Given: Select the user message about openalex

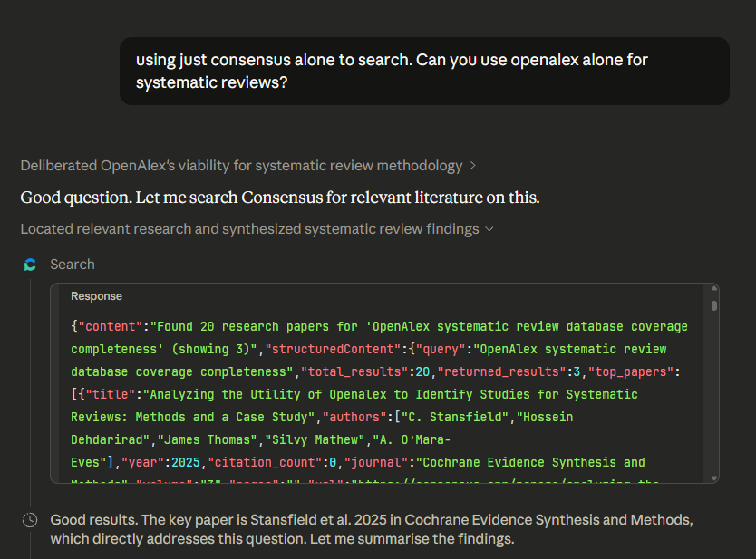Looking at the screenshot, I should point(424,71).
